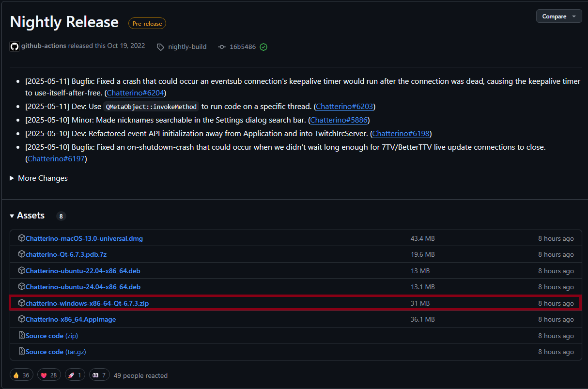Open Chatterino#6204 link
The image size is (588, 389).
point(137,93)
